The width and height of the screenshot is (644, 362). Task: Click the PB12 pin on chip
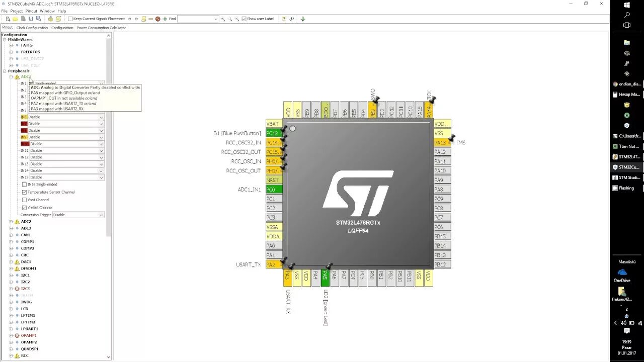(442, 264)
